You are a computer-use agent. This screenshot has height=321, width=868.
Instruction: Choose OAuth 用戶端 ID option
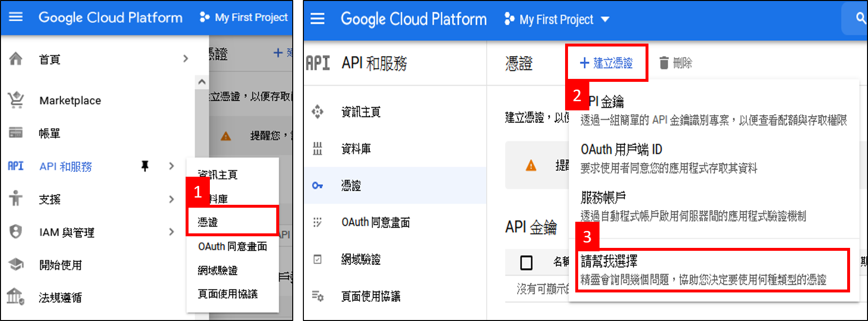pyautogui.click(x=621, y=149)
